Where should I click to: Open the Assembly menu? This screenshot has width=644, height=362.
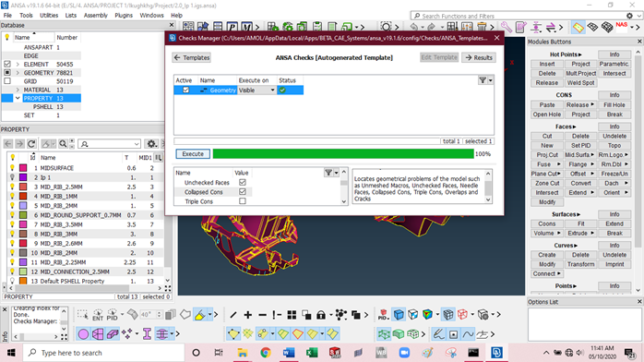[x=95, y=15]
